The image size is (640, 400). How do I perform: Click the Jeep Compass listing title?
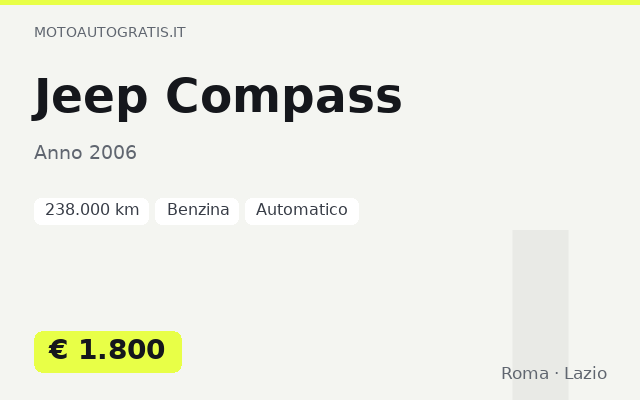point(217,97)
